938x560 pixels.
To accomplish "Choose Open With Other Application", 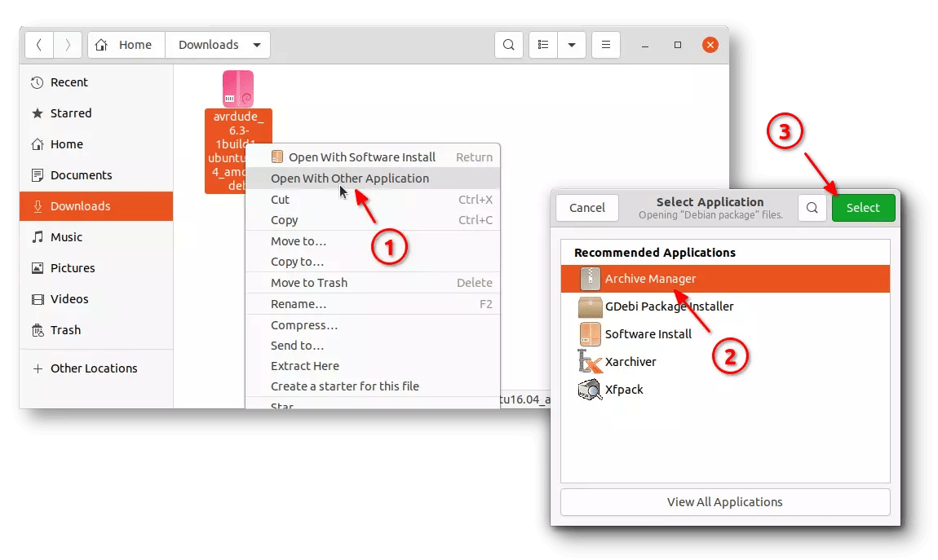I will (x=373, y=179).
